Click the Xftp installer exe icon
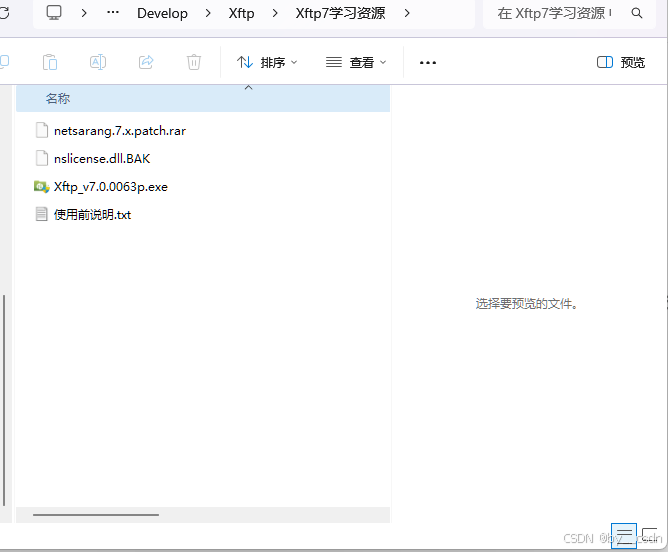Image resolution: width=668 pixels, height=552 pixels. (41, 187)
